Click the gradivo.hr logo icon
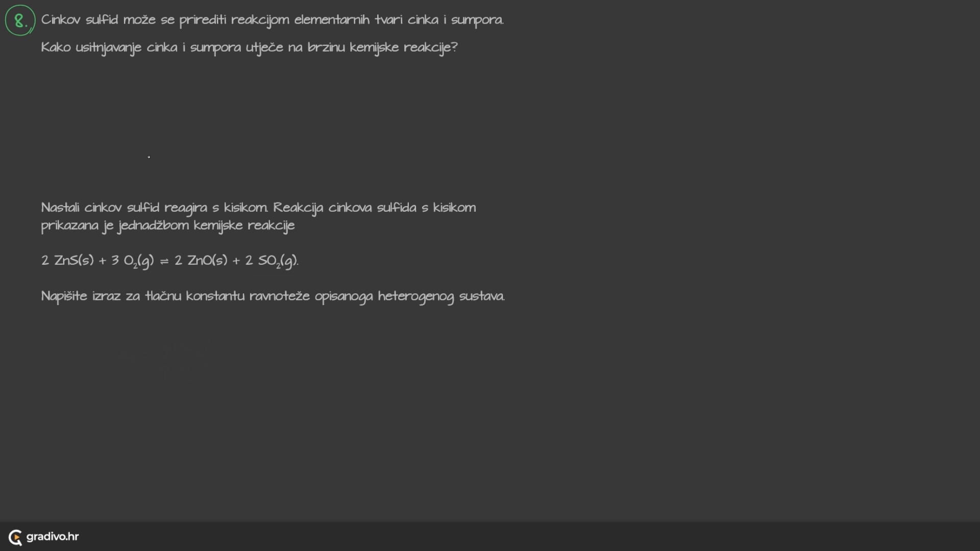This screenshot has height=551, width=980. [15, 537]
